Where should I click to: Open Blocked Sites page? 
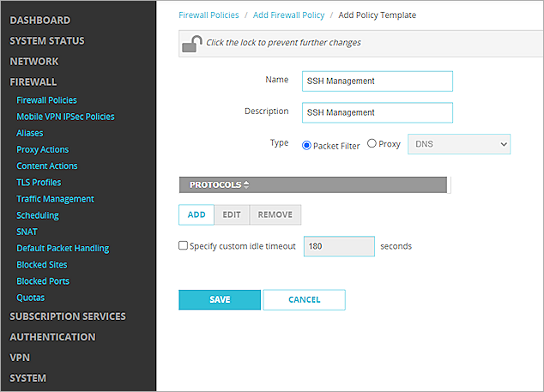(x=42, y=265)
